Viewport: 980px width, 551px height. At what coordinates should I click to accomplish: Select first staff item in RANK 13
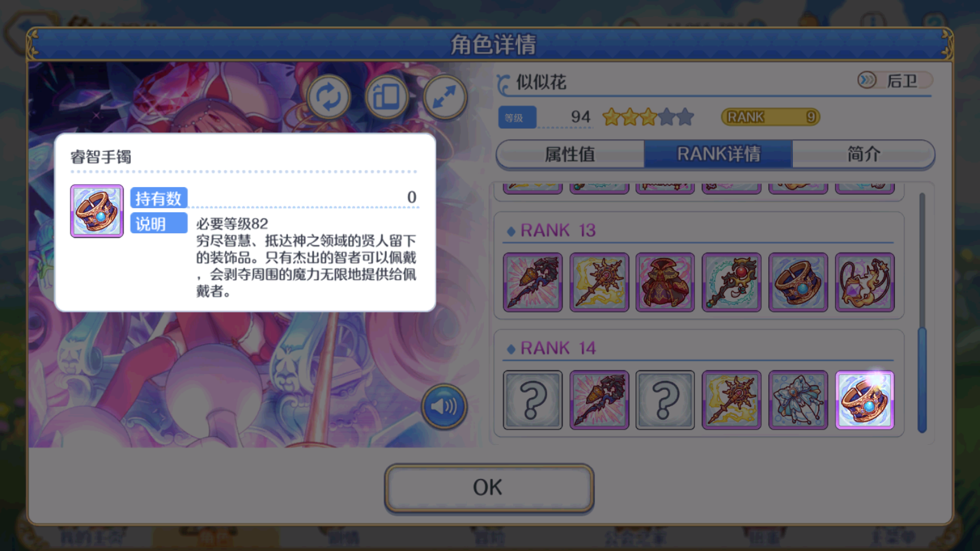533,282
